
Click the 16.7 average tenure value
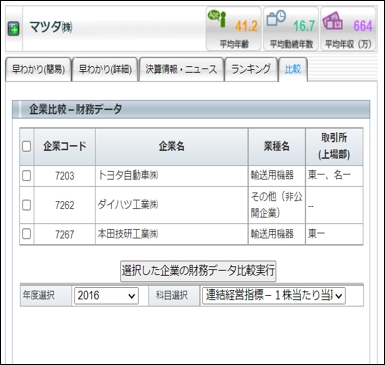[304, 26]
